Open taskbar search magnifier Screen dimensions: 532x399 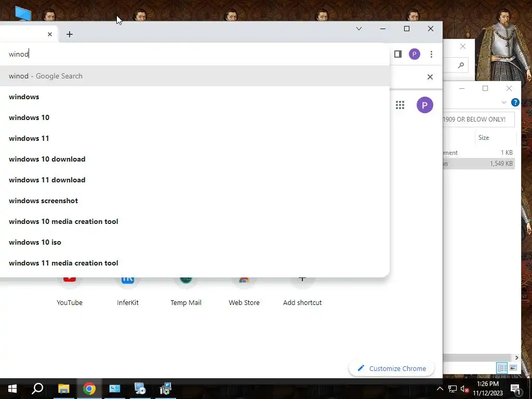point(37,389)
